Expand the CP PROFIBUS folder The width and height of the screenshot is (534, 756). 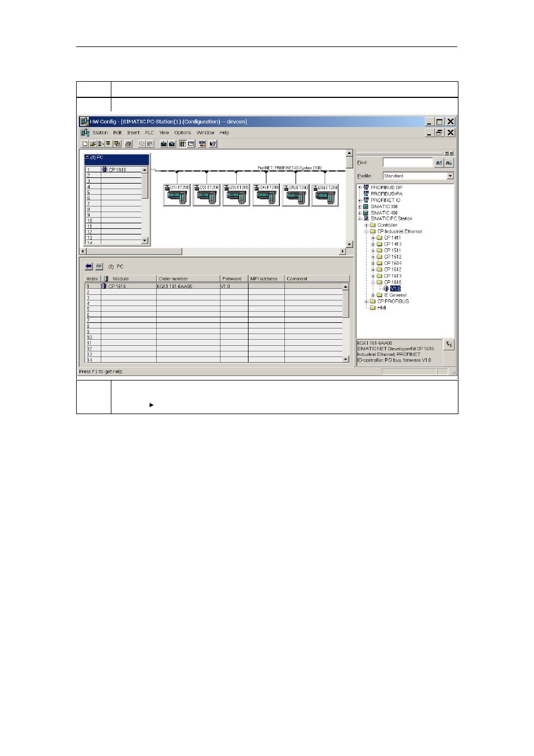tap(367, 302)
